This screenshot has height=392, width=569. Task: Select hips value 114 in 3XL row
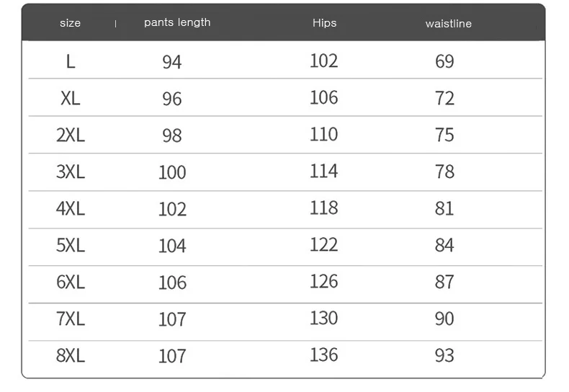(x=323, y=171)
